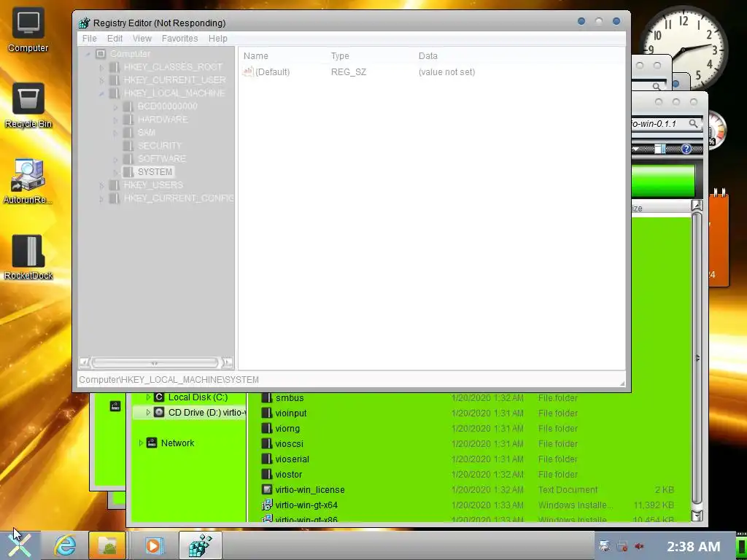This screenshot has height=560, width=747.
Task: Expand HKEY_USERS key arrow
Action: 101,185
